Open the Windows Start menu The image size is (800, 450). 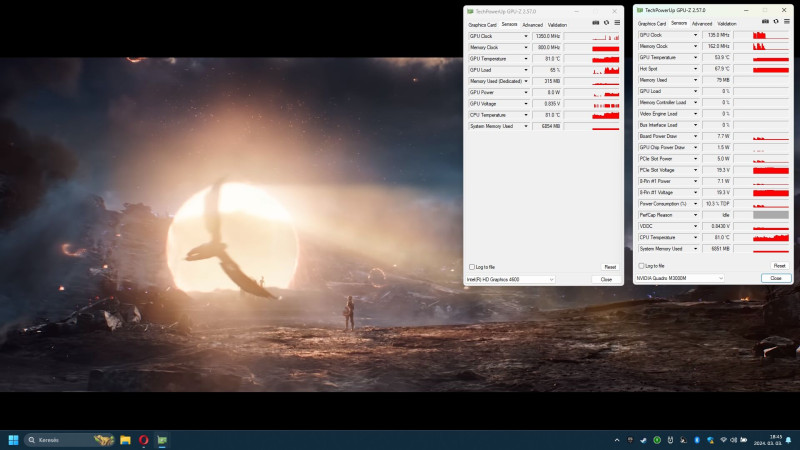pyautogui.click(x=14, y=440)
